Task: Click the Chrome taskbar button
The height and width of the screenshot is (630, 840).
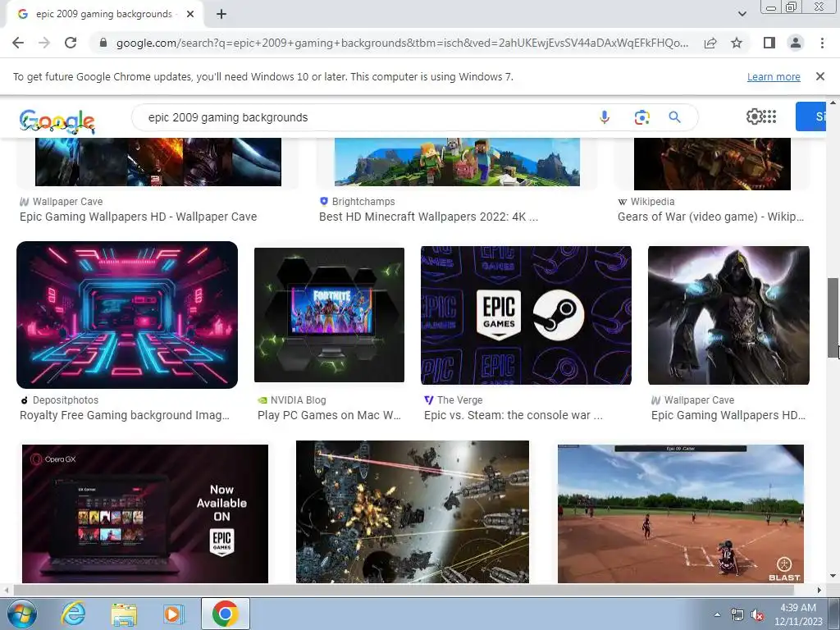Action: pyautogui.click(x=226, y=614)
